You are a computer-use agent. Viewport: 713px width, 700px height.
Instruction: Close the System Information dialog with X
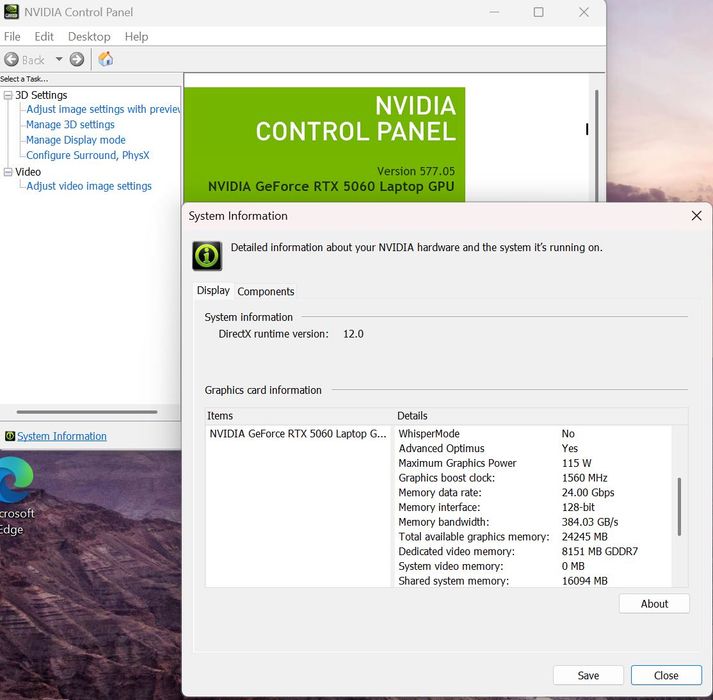pyautogui.click(x=696, y=216)
